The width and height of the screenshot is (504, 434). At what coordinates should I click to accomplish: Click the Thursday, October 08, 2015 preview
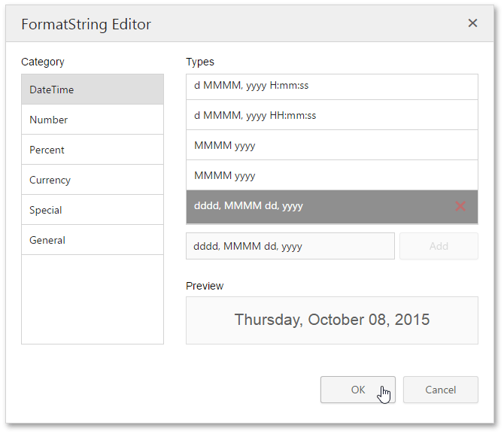[332, 320]
